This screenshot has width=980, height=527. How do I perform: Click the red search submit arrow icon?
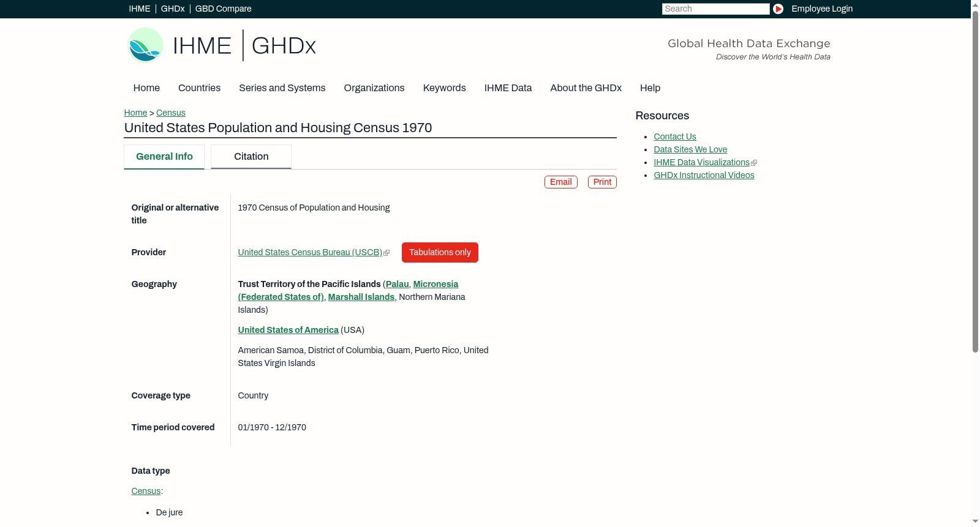tap(778, 9)
